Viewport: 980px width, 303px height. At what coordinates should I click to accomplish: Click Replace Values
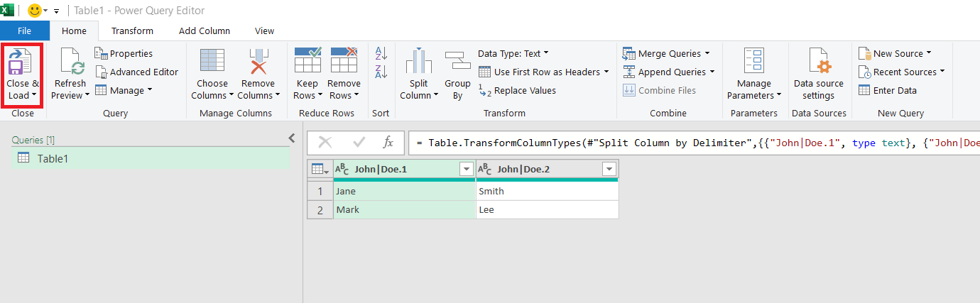[517, 90]
